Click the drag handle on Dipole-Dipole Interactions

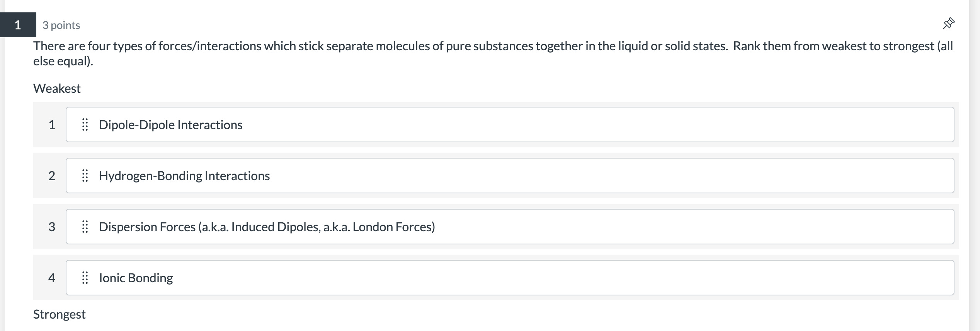coord(86,125)
